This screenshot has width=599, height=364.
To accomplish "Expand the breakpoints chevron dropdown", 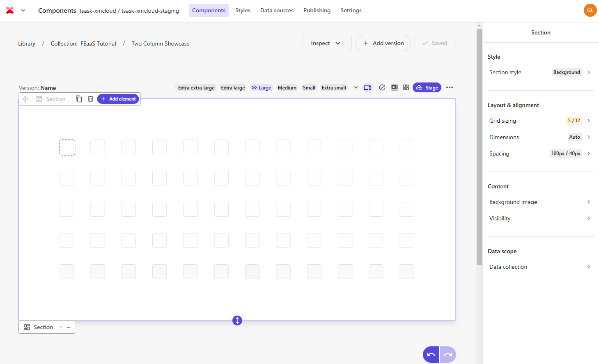I will pos(356,87).
